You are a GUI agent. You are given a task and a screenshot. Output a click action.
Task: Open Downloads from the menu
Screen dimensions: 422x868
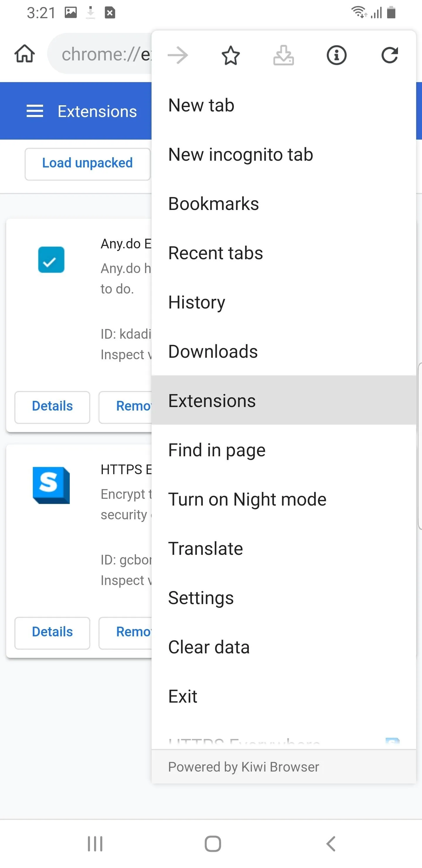pyautogui.click(x=284, y=351)
